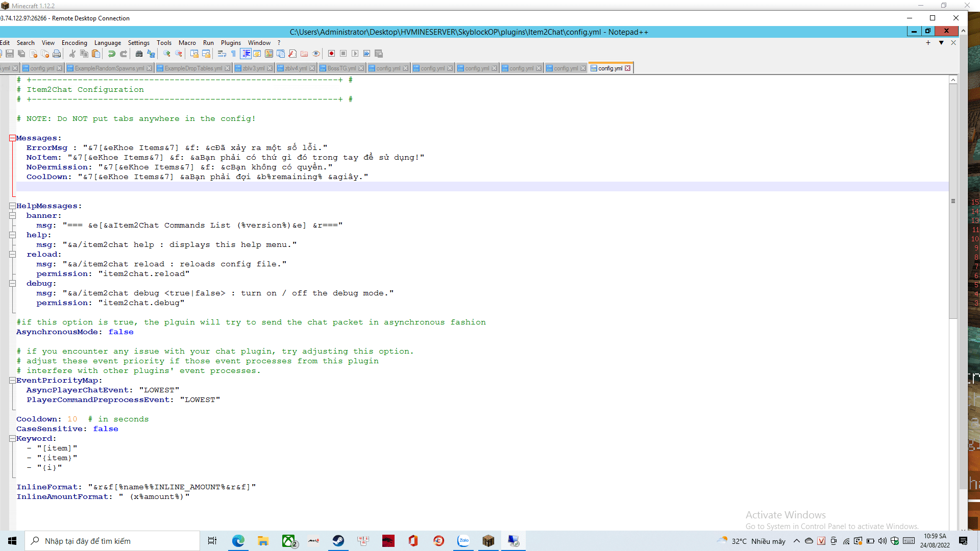
Task: Click the Zoom In magnifier icon
Action: coord(167,54)
